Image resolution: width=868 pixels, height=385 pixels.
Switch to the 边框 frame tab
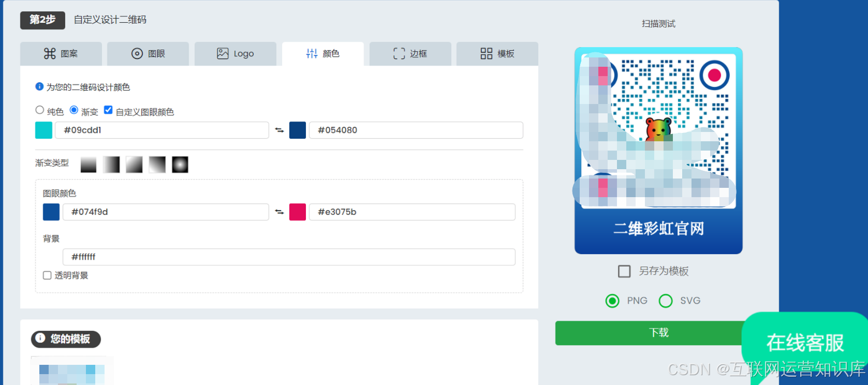coord(410,54)
